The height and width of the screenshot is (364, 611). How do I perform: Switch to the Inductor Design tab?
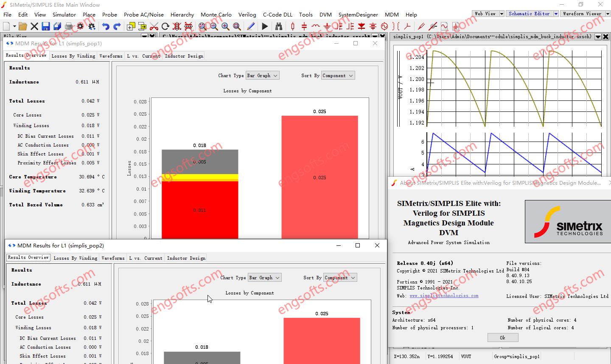184,56
